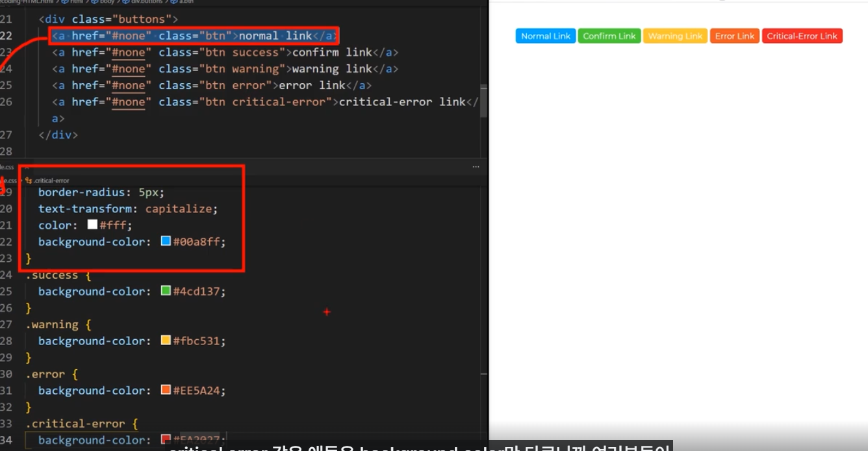Viewport: 868px width, 451px height.
Task: Click the yellow Warning Link button
Action: [x=676, y=36]
